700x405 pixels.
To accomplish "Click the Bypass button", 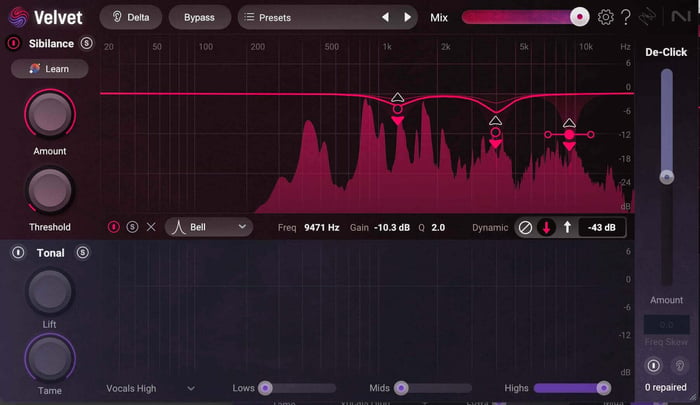I will tap(199, 17).
